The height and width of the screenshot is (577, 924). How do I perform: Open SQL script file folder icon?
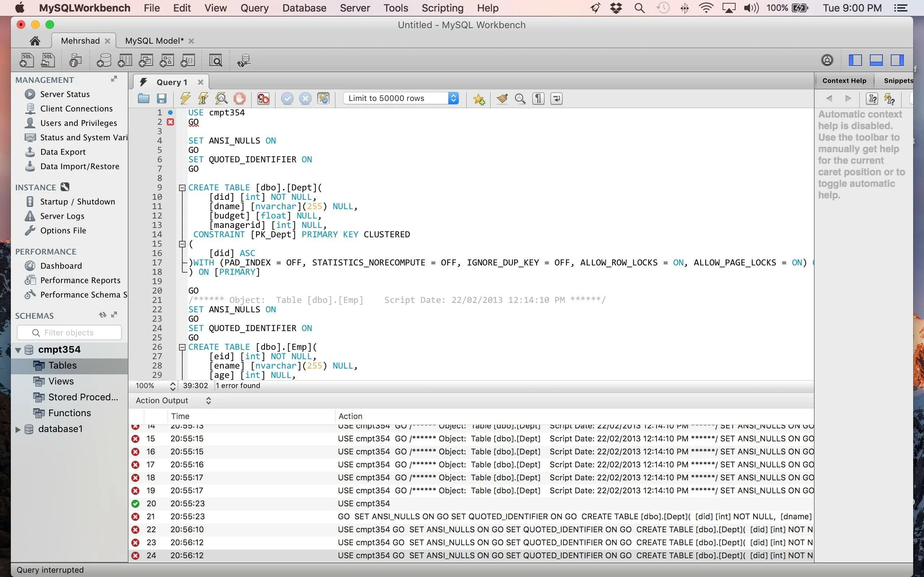(x=144, y=98)
